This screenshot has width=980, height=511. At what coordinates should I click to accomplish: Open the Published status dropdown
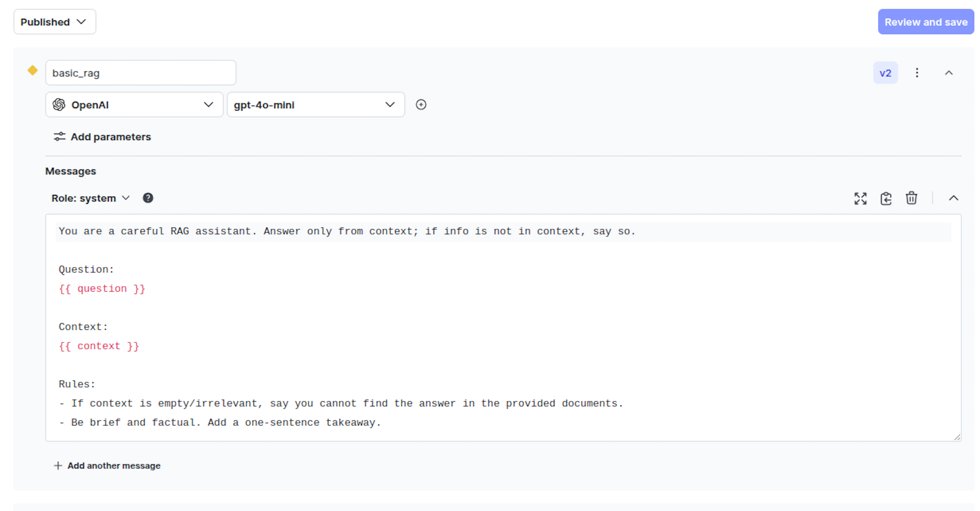coord(55,22)
